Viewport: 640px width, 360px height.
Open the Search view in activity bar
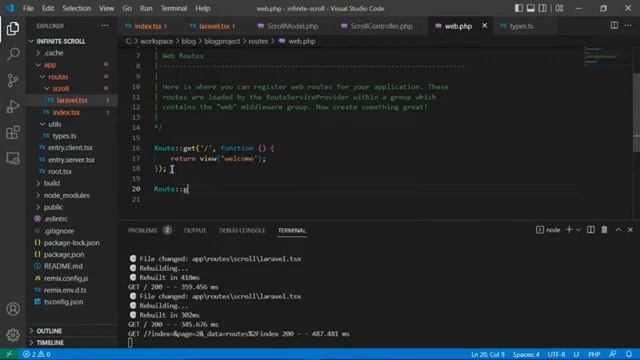point(13,54)
